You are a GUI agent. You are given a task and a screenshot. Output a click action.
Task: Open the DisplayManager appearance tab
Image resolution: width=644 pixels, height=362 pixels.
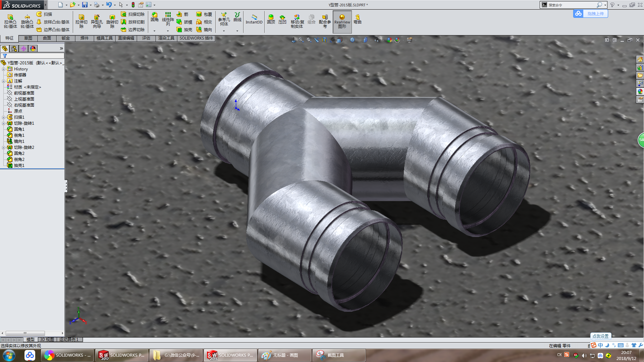tap(33, 49)
